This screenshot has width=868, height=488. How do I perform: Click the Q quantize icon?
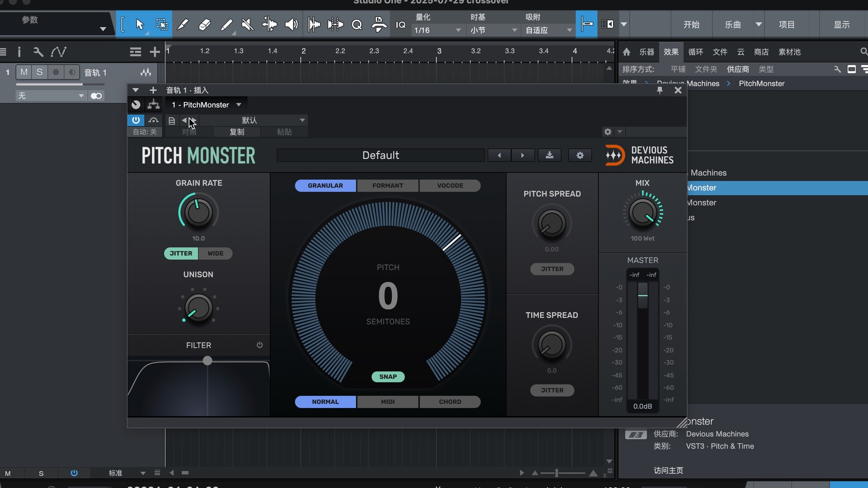click(357, 24)
